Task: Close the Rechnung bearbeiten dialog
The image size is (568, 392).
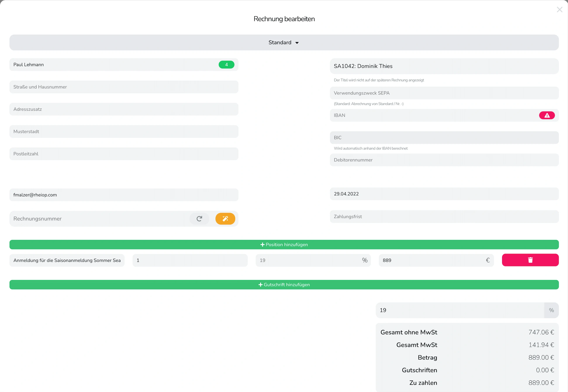Action: tap(559, 10)
